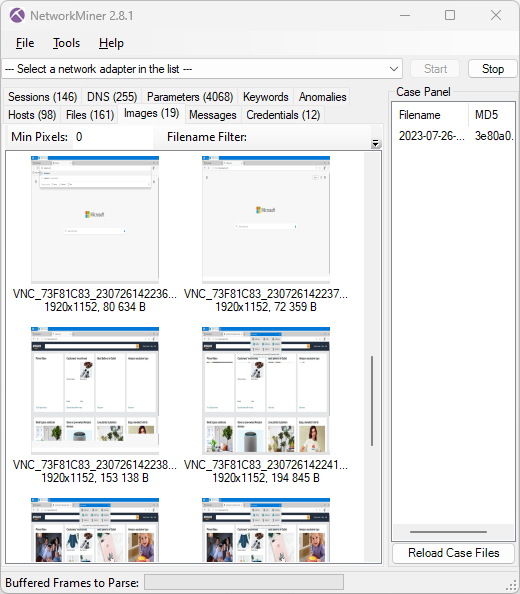Viewport: 520px width, 594px height.
Task: Click the Buffered Frames progress bar
Action: 244,582
